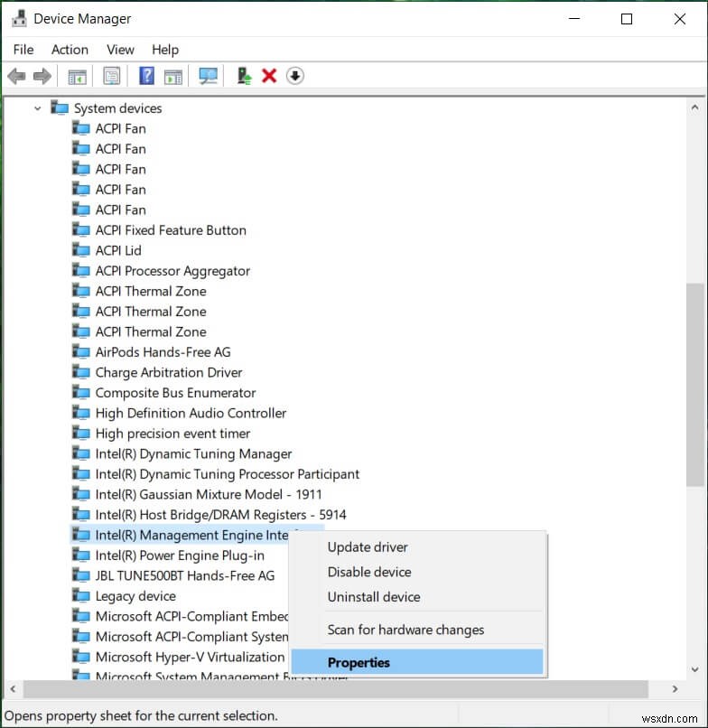Collapse the System devices category
The image size is (708, 728).
click(x=38, y=108)
